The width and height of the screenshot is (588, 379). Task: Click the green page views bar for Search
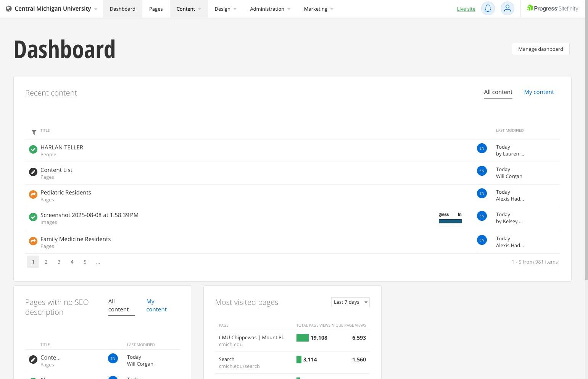(x=299, y=360)
